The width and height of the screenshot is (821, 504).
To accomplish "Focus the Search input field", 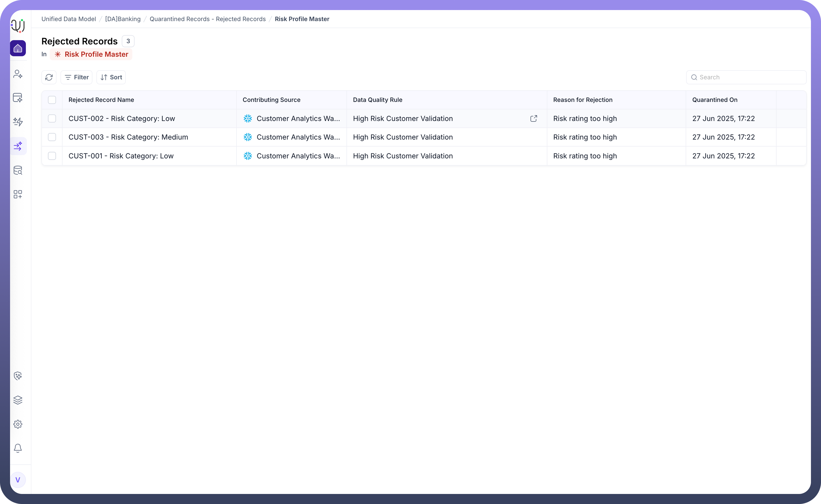I will (750, 77).
